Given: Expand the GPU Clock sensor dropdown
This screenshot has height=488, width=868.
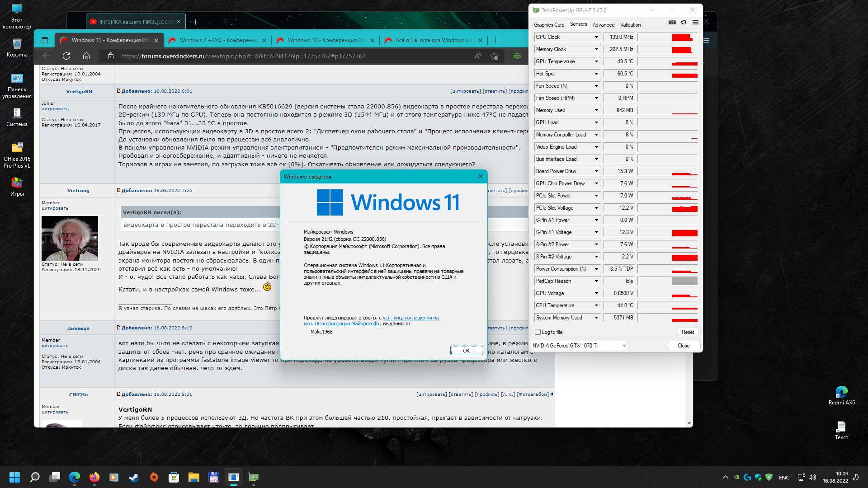Looking at the screenshot, I should [x=596, y=37].
